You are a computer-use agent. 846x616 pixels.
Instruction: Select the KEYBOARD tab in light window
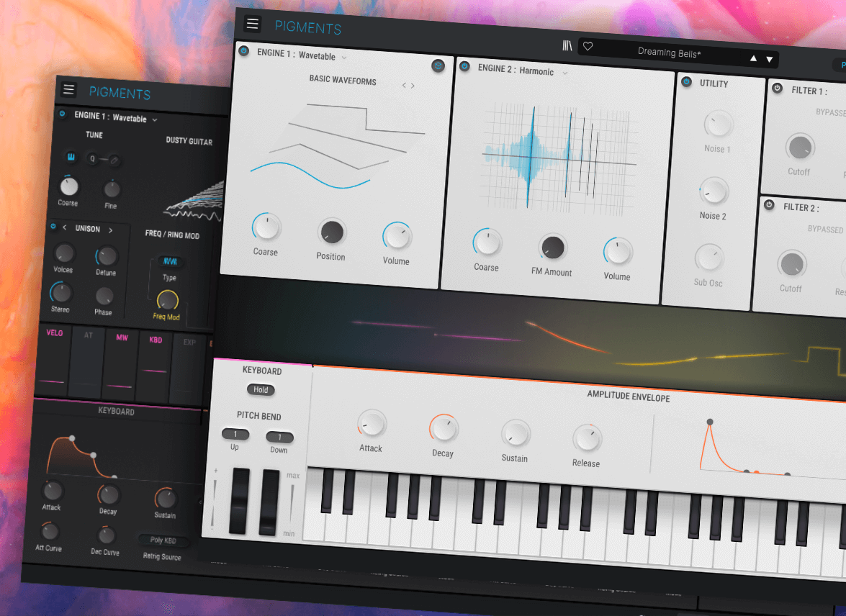(262, 371)
